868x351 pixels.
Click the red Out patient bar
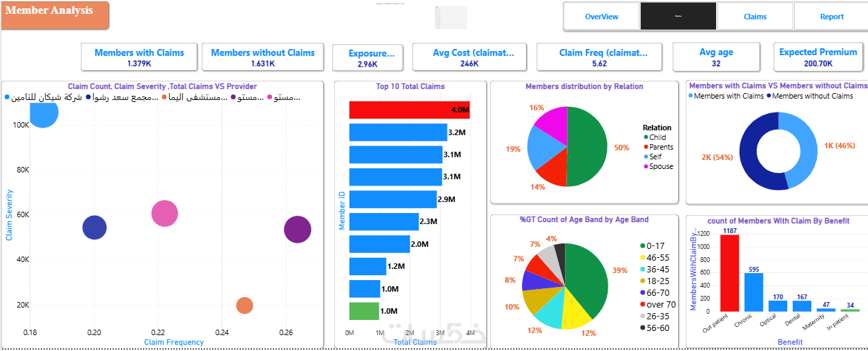tap(729, 273)
